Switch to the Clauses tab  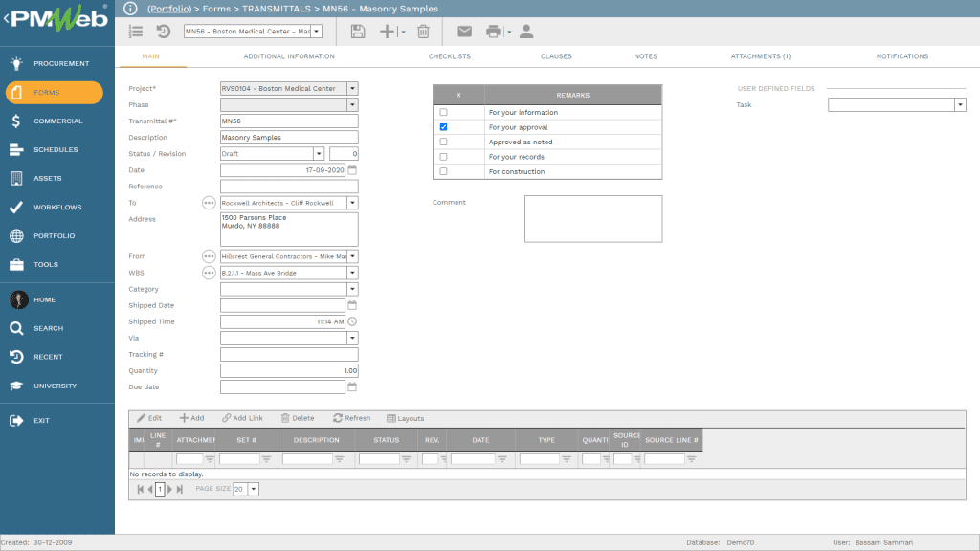pyautogui.click(x=556, y=56)
